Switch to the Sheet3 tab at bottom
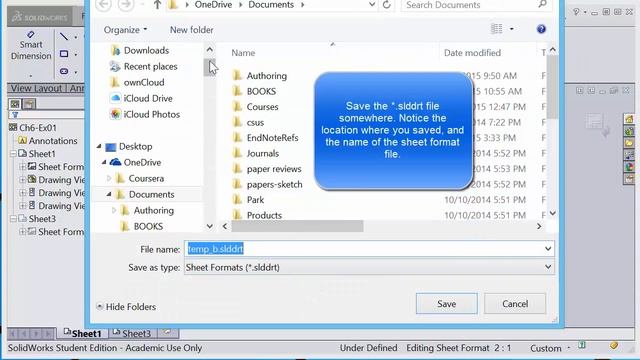640x360 pixels. click(x=131, y=333)
